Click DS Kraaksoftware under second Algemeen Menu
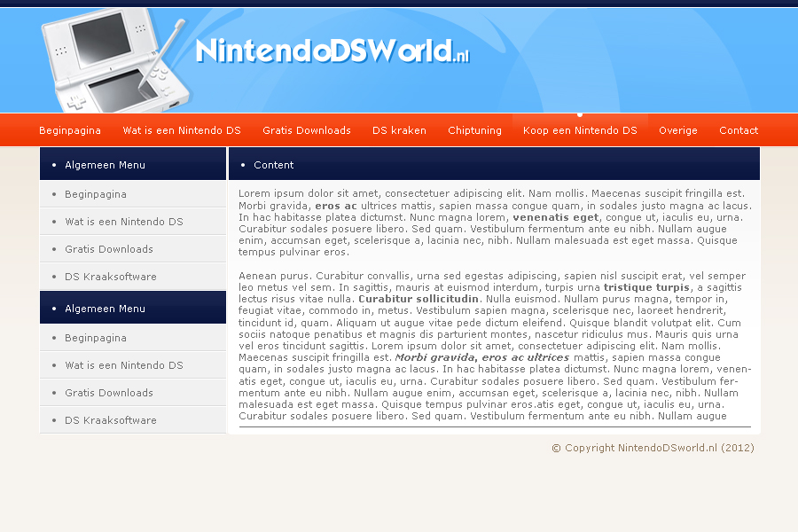Screen dimensions: 798x532 [x=133, y=420]
